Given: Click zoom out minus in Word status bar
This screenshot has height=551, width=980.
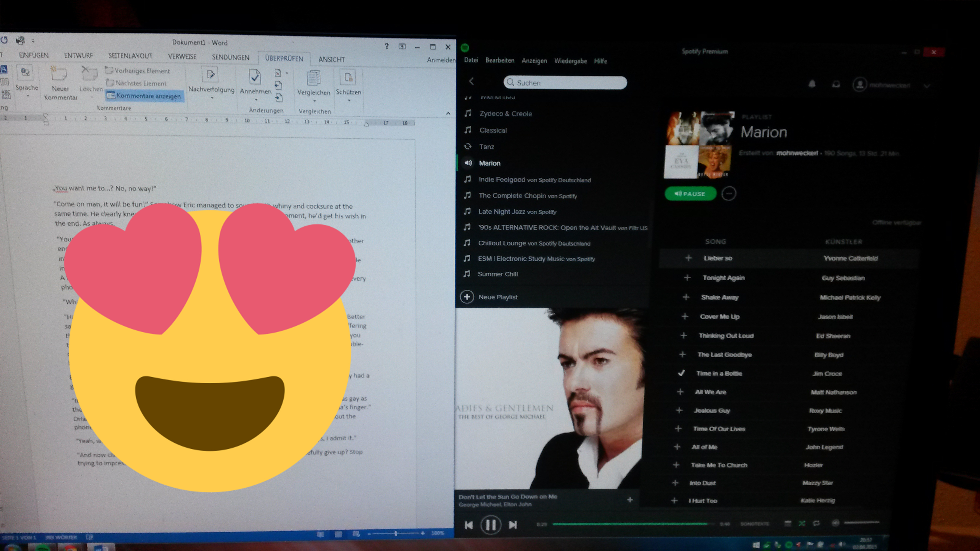Looking at the screenshot, I should 369,534.
